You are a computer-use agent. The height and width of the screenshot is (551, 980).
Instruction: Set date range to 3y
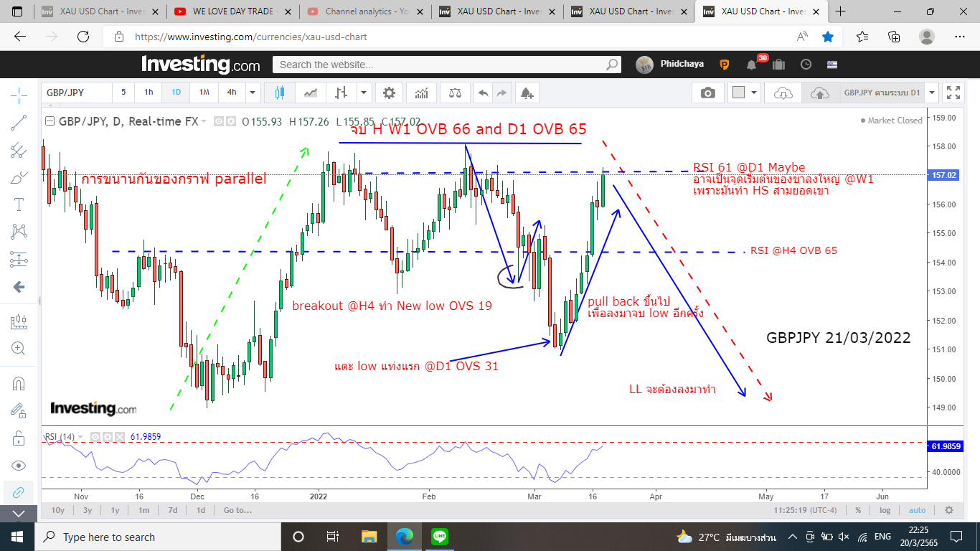click(x=88, y=510)
